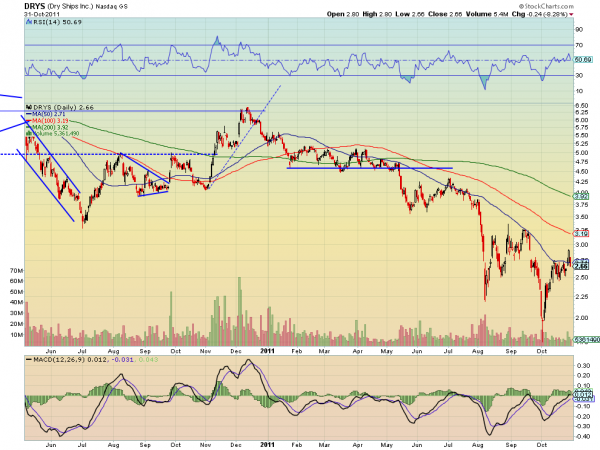
Task: Click the candlestick icon before DRYS (Daily)
Action: (29, 108)
